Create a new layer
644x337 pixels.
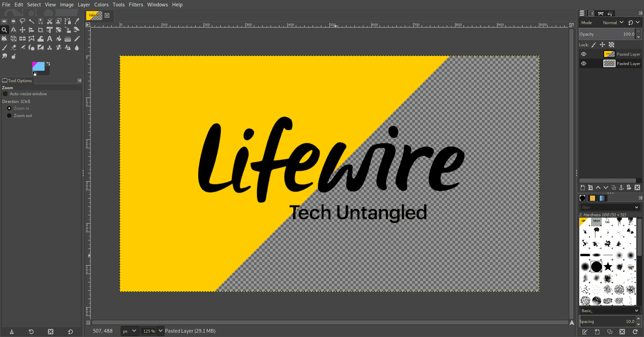583,188
